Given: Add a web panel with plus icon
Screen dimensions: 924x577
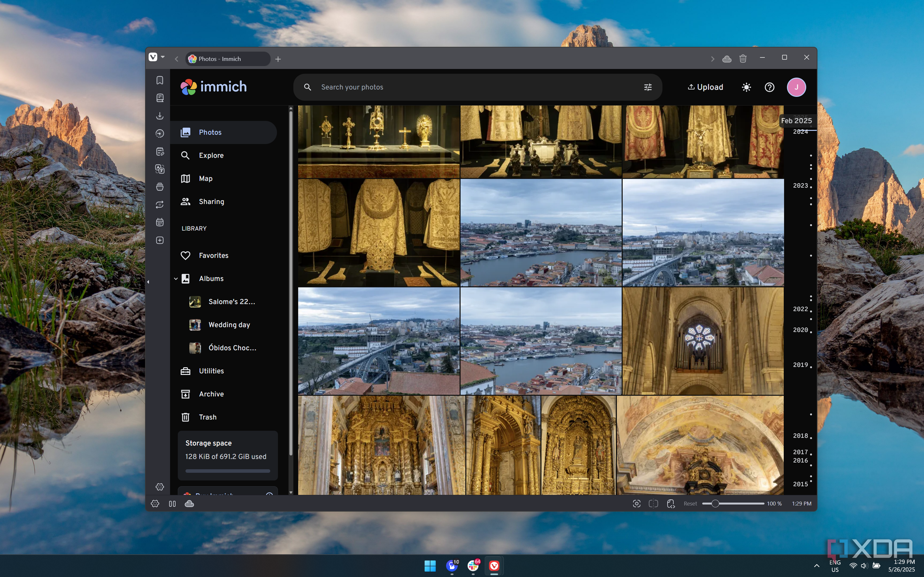Looking at the screenshot, I should coord(160,241).
